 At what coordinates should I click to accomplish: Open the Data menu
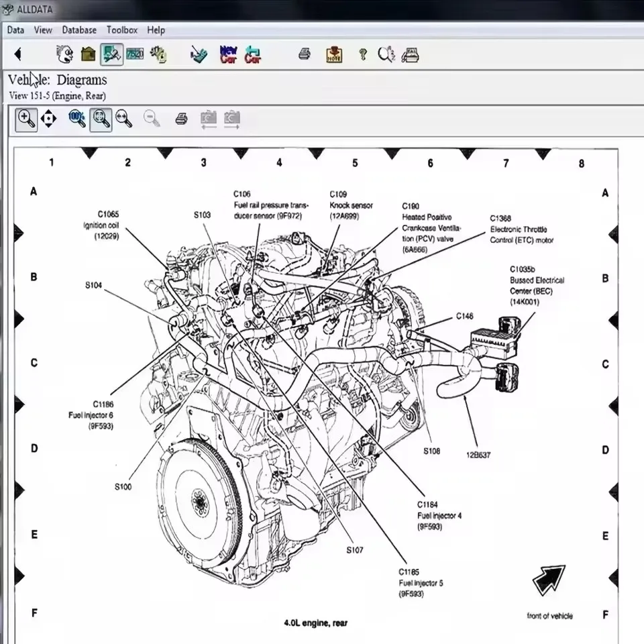click(15, 30)
